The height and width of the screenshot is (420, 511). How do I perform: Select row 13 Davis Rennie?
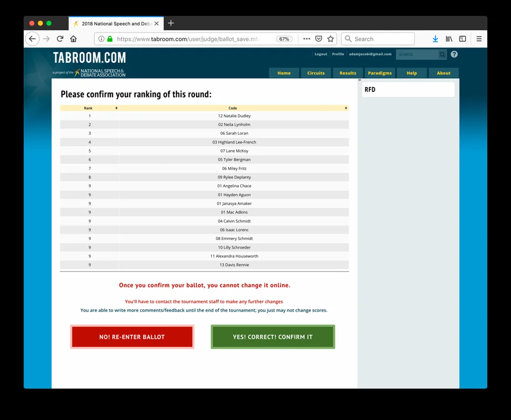(204, 265)
